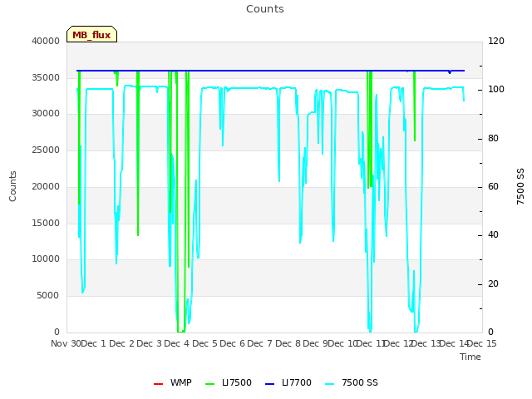
Task: Click the Dec 8 date tick
Action: pos(288,343)
